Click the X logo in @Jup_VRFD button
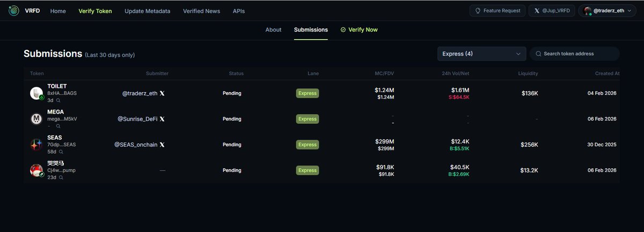This screenshot has width=644, height=232. tap(537, 11)
